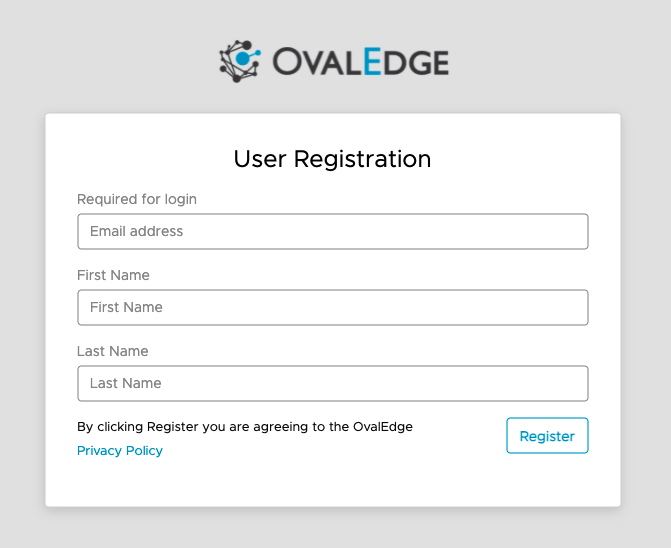Image resolution: width=671 pixels, height=548 pixels.
Task: Click the OvalEdge wordmark text in header
Action: click(361, 62)
